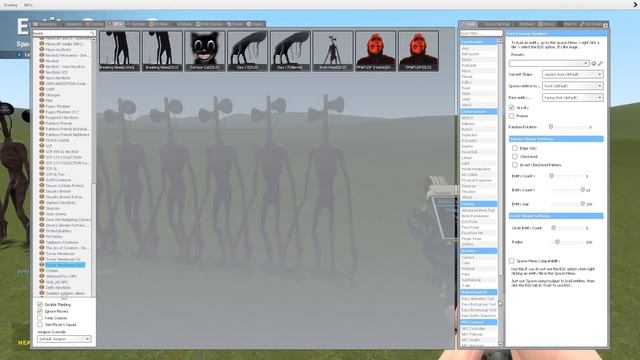The height and width of the screenshot is (360, 640).
Task: Open the Presets dropdown
Action: coord(549,63)
